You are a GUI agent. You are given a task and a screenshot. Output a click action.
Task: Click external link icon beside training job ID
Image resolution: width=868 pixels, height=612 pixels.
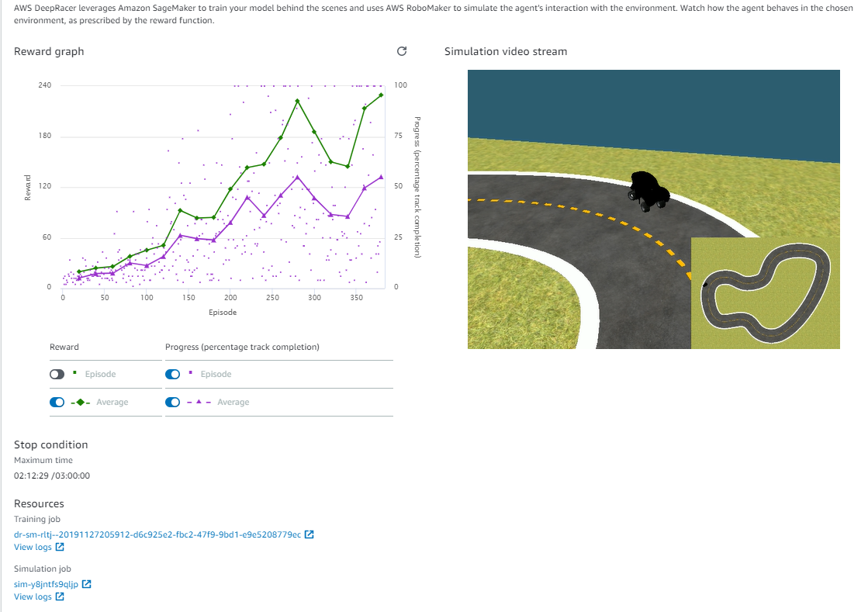tap(310, 534)
